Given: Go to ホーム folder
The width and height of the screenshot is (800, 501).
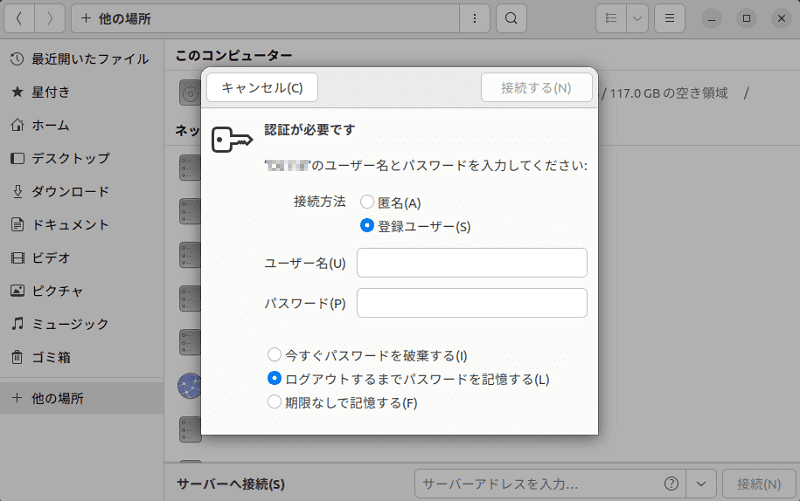Looking at the screenshot, I should (x=82, y=125).
